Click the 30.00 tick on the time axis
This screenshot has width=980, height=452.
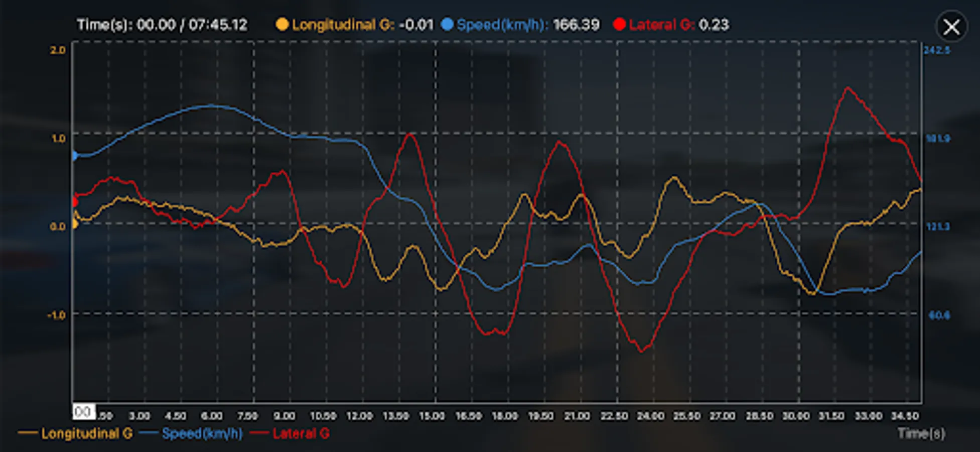coord(795,416)
